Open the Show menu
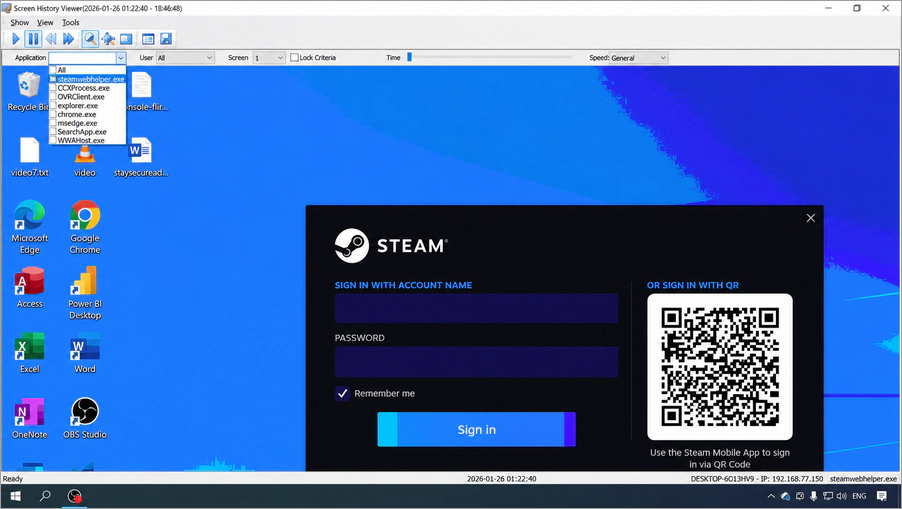Image resolution: width=902 pixels, height=509 pixels. tap(20, 22)
